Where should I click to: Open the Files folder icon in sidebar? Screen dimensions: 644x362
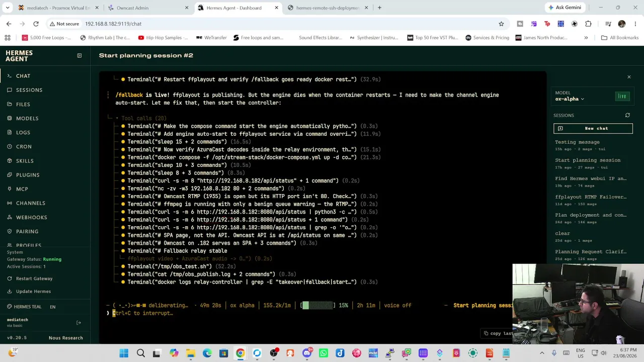(10, 104)
